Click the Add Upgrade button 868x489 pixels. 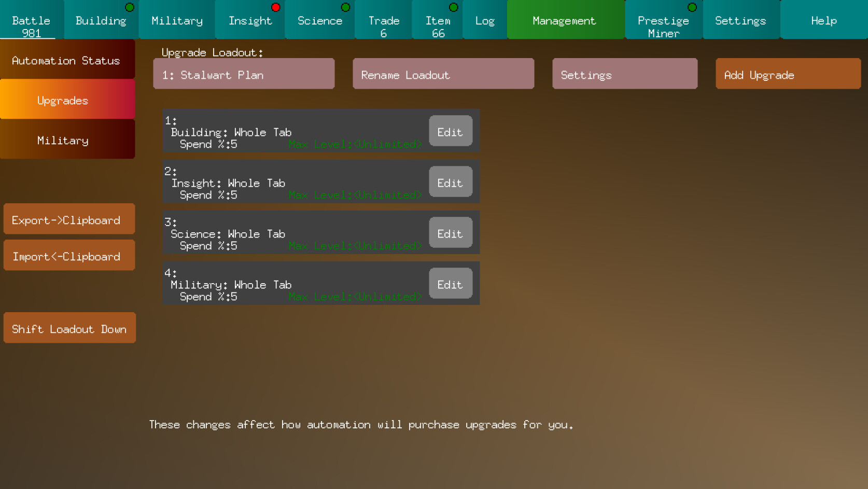788,74
